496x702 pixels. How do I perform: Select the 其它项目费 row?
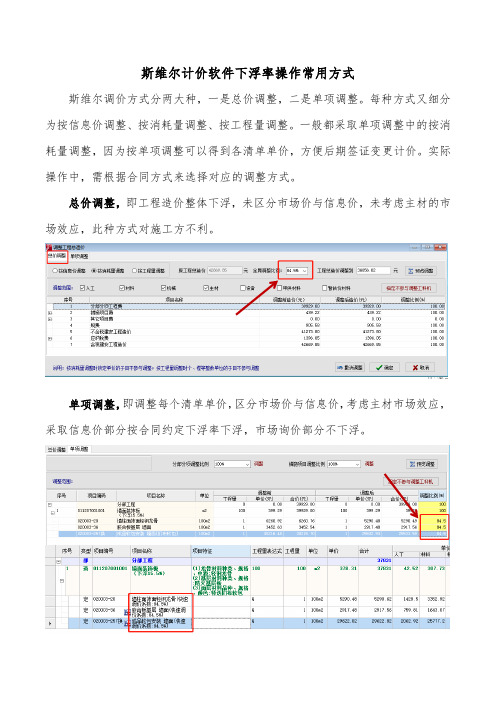tap(250, 319)
